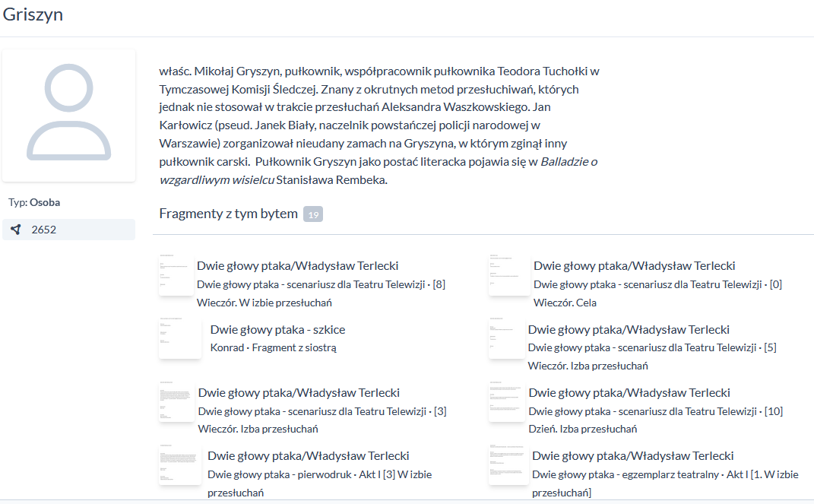Click the pierwodruk Akt I [3] subtitle
This screenshot has width=814, height=504.
coord(311,474)
